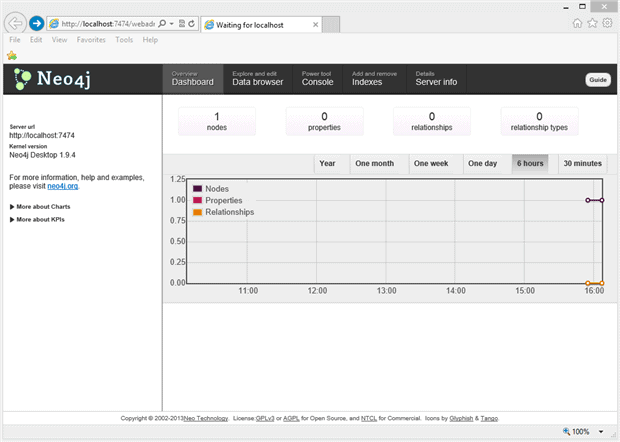
Task: Click the nodes count box
Action: click(217, 121)
